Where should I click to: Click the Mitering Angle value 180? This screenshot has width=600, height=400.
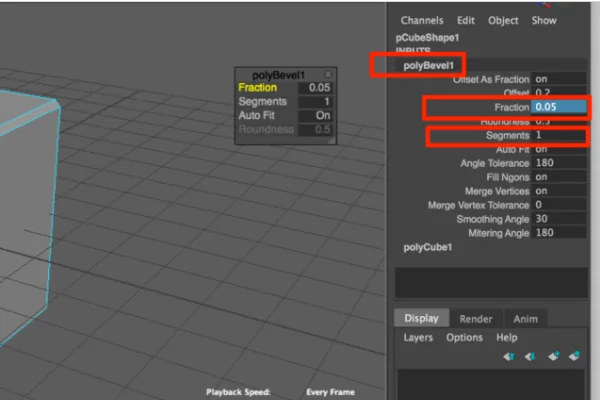click(558, 233)
